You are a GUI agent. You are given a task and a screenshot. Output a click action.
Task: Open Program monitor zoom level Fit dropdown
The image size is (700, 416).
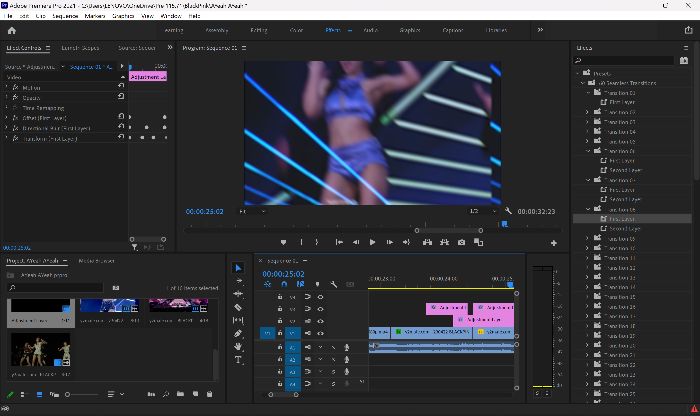point(253,211)
